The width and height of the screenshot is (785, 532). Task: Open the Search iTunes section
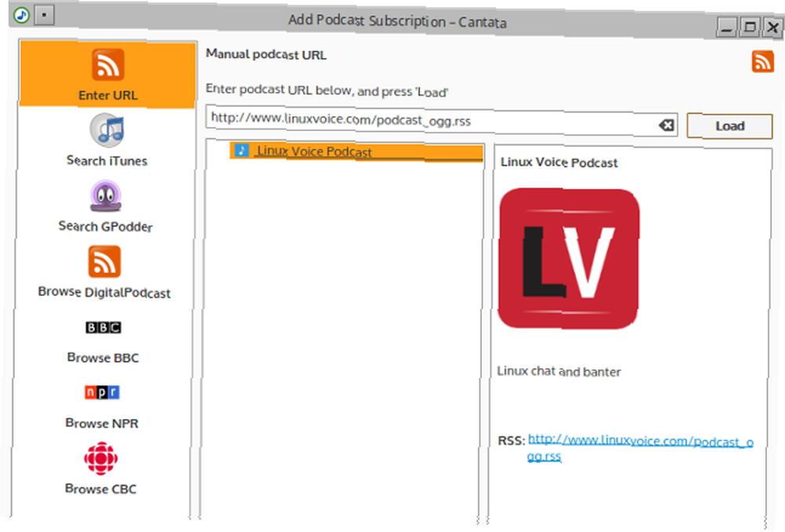click(107, 140)
